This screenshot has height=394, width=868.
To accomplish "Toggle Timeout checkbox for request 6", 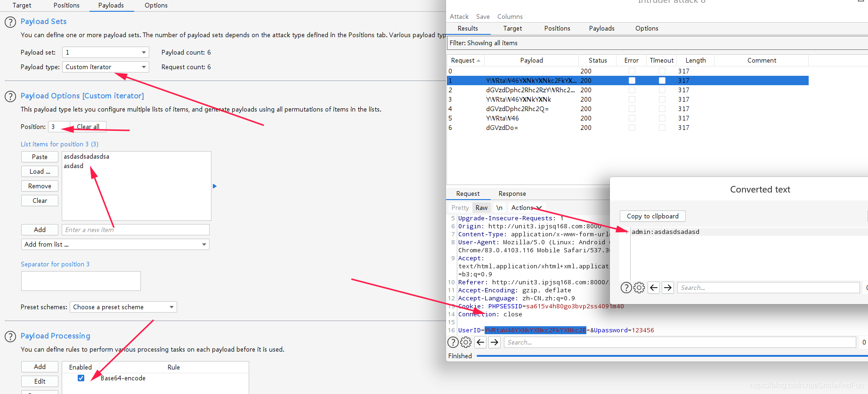I will [x=662, y=128].
